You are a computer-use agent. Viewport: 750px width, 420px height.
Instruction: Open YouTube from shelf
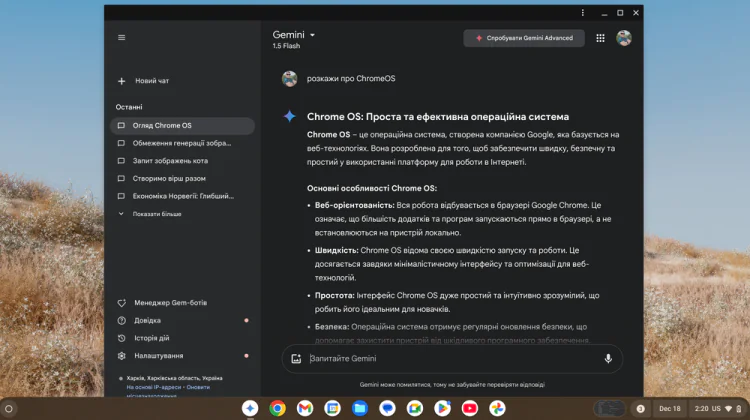(470, 409)
